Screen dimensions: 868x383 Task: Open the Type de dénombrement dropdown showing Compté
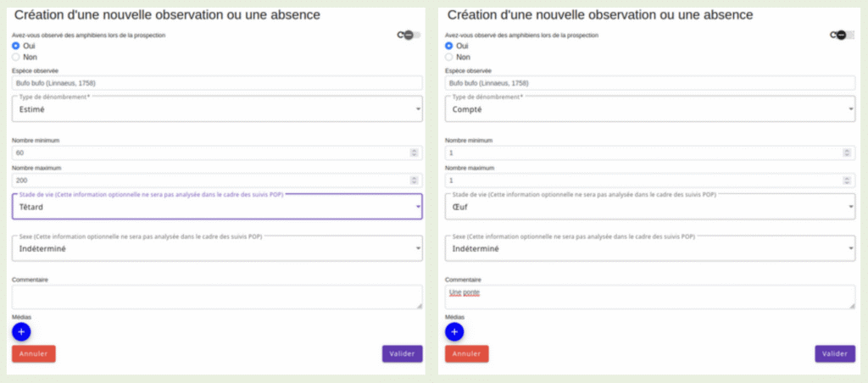650,109
